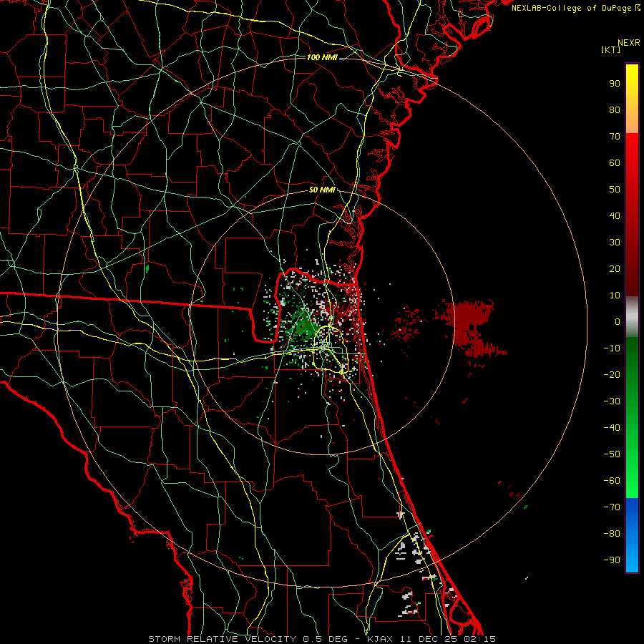Click the 70 value on the velocity scale
This screenshot has width=644, height=644.
point(615,137)
